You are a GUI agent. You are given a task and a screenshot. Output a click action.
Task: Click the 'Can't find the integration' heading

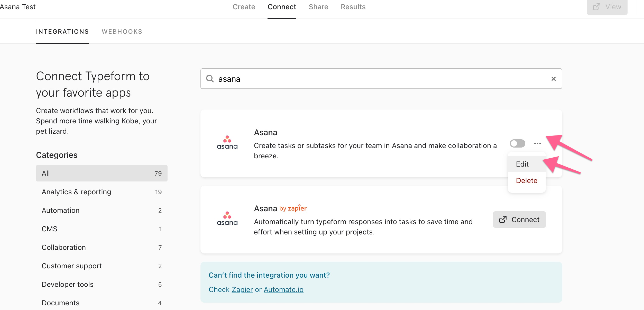[x=269, y=275]
